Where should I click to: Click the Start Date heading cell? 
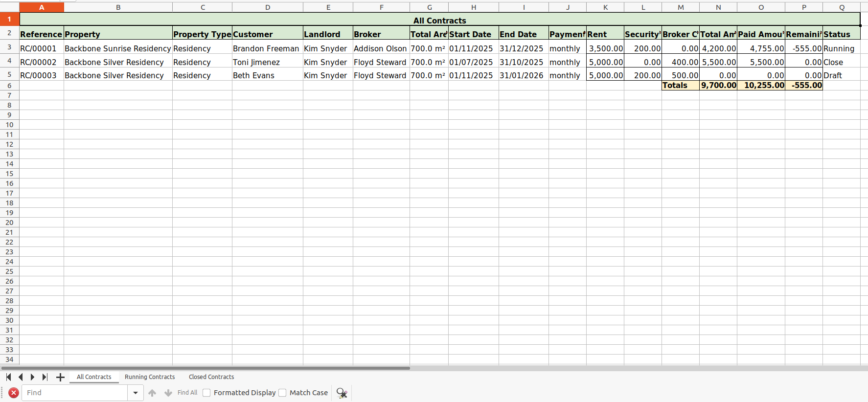click(474, 34)
